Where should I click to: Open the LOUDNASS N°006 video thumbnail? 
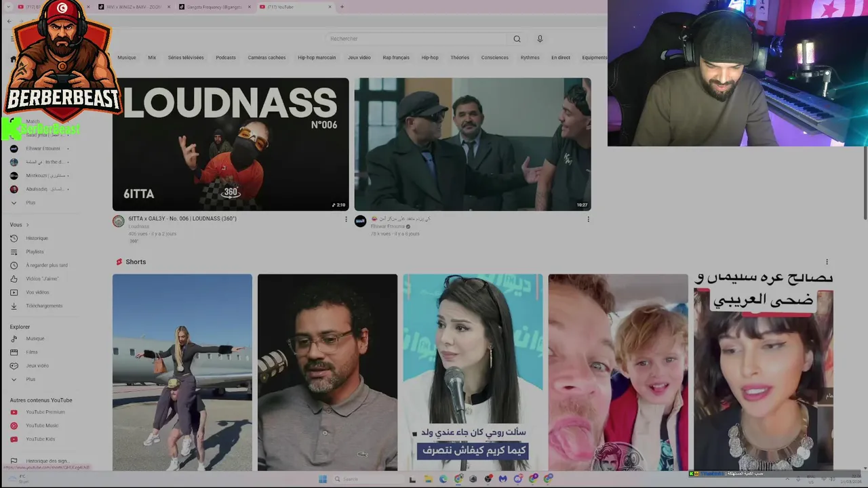[x=231, y=144]
